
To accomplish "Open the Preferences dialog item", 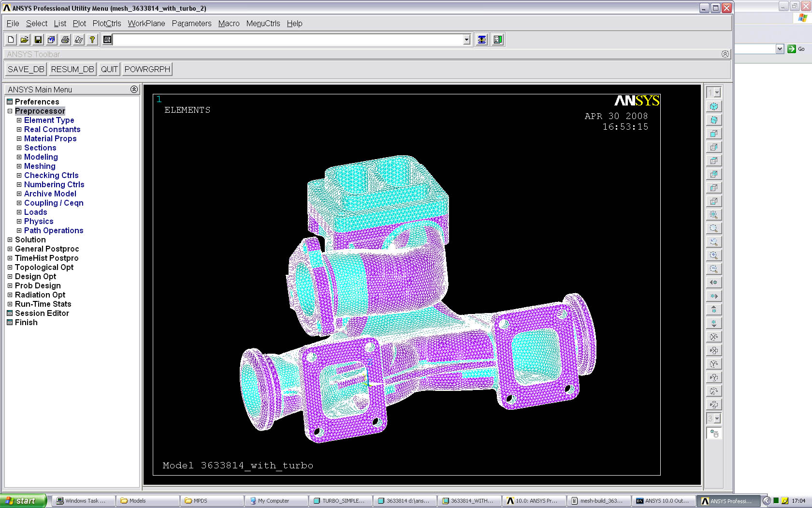I will tap(37, 102).
